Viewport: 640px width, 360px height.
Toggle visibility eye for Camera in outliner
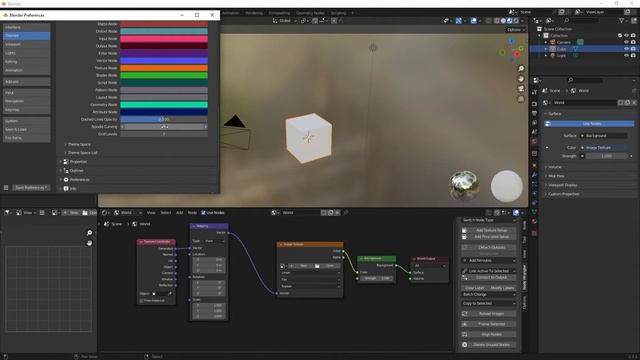pyautogui.click(x=626, y=42)
